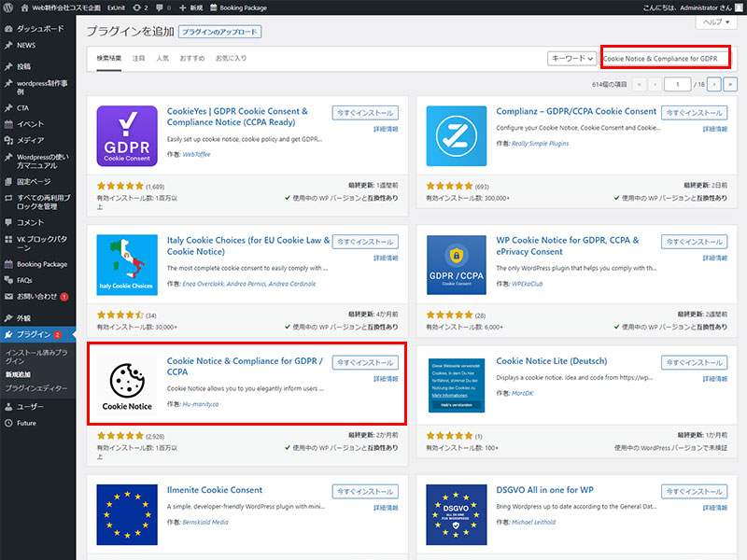Open メディア in the sidebar menu

click(x=30, y=139)
